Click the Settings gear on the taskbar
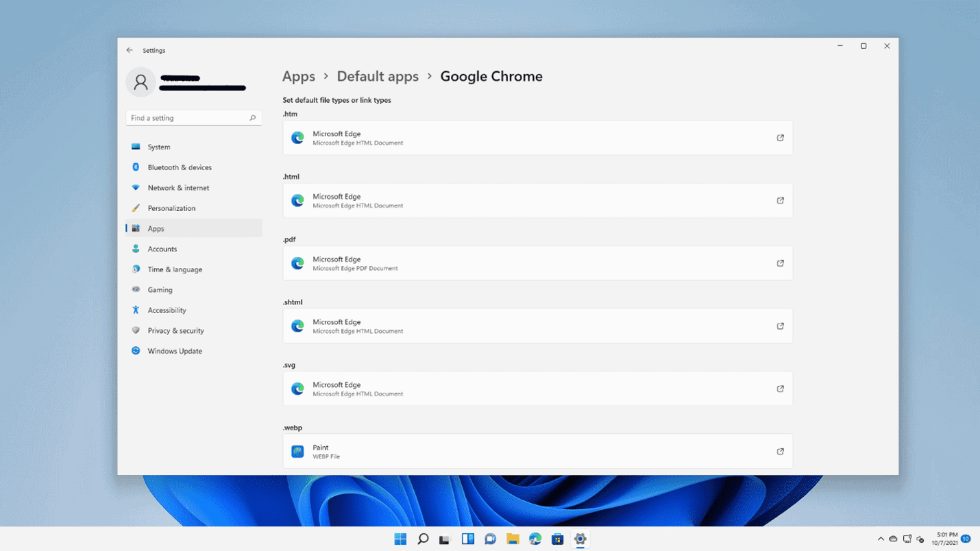Image resolution: width=980 pixels, height=551 pixels. coord(580,539)
